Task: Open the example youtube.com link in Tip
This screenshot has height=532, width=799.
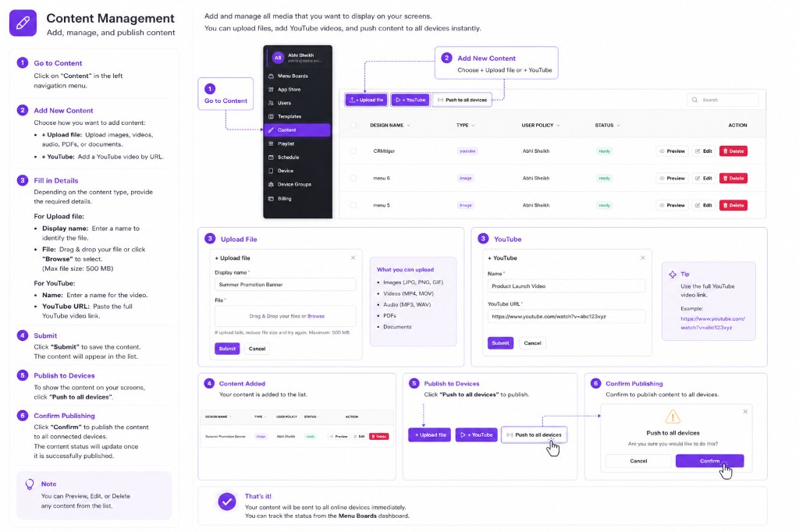Action: [712, 323]
